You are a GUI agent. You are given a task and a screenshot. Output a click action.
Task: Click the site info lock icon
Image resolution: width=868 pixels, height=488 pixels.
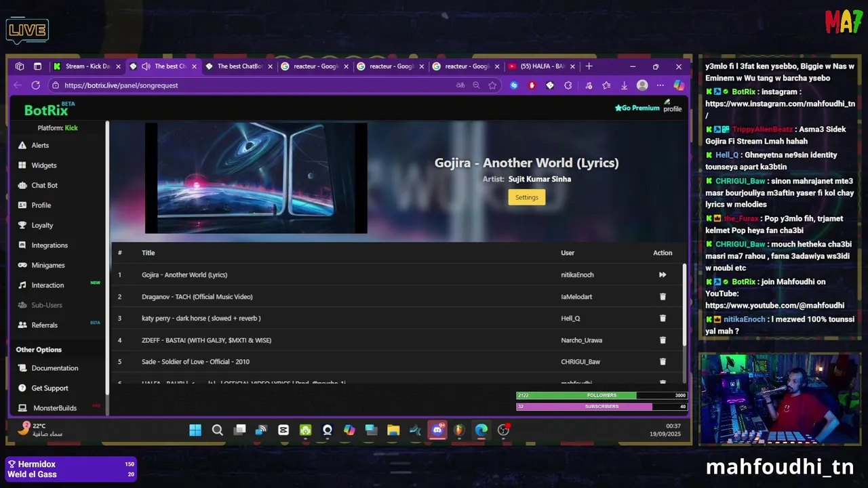pos(56,85)
